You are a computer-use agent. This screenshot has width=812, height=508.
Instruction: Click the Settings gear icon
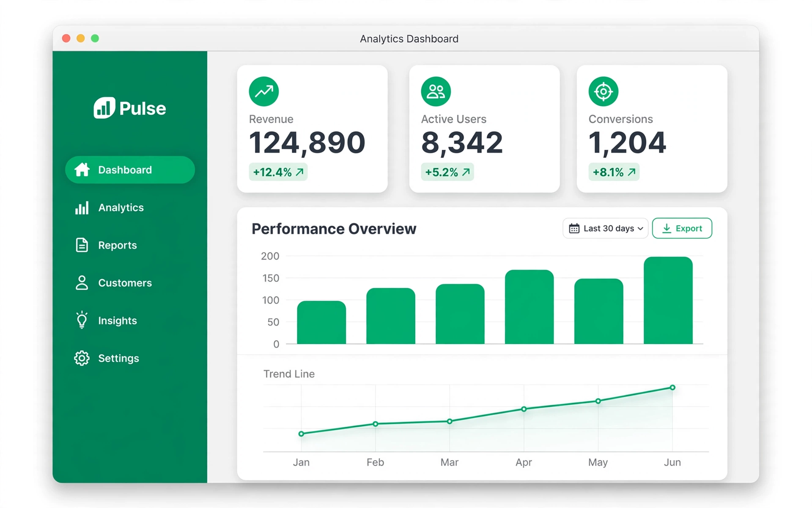click(82, 358)
